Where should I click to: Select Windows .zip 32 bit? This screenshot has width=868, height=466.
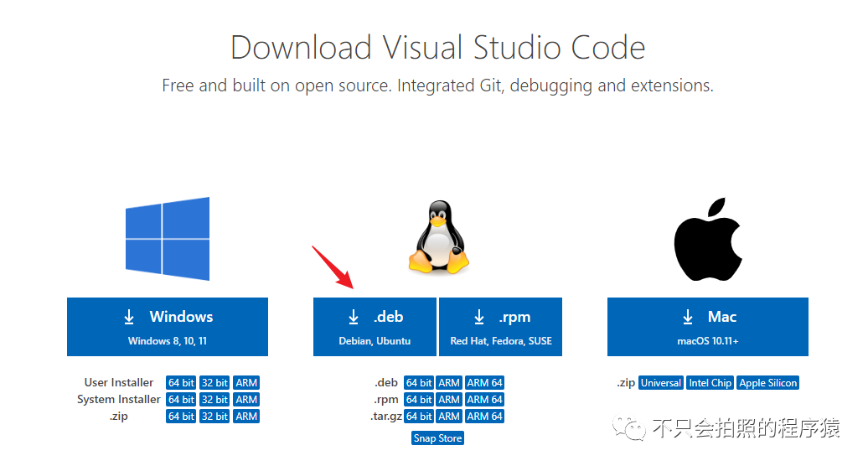(214, 417)
